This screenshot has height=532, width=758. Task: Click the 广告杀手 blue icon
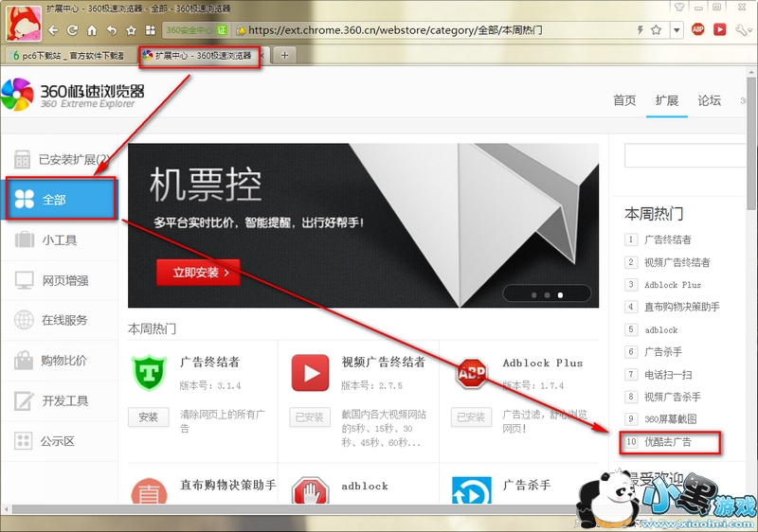point(472,490)
